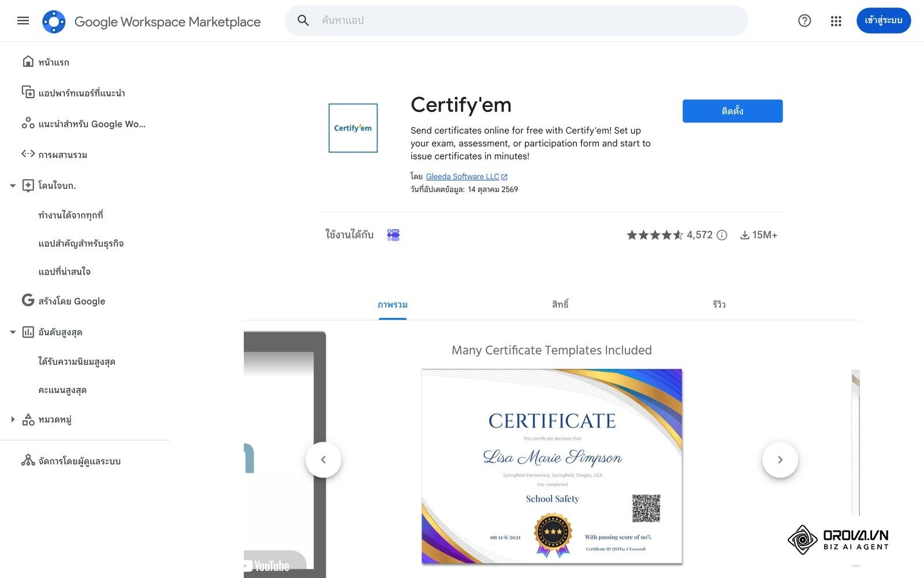
Task: Click the 4,572 ratings count
Action: tap(699, 235)
